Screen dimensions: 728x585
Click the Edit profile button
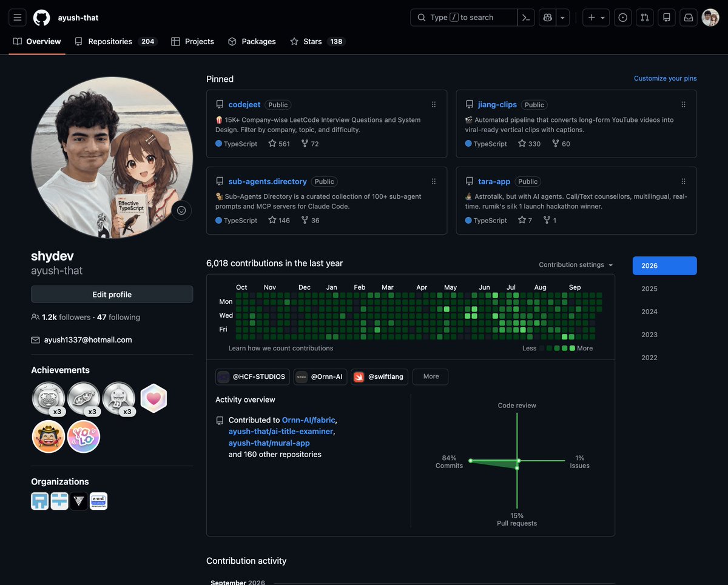pos(112,294)
